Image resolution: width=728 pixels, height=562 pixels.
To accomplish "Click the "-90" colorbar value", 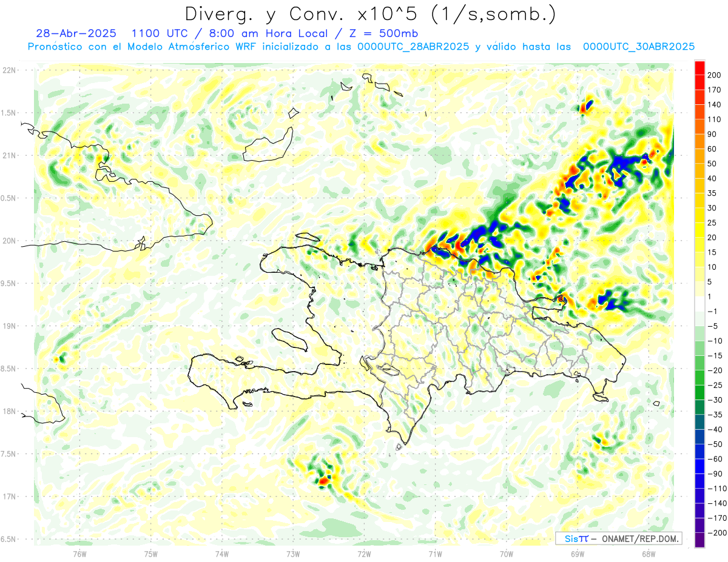I will click(715, 473).
